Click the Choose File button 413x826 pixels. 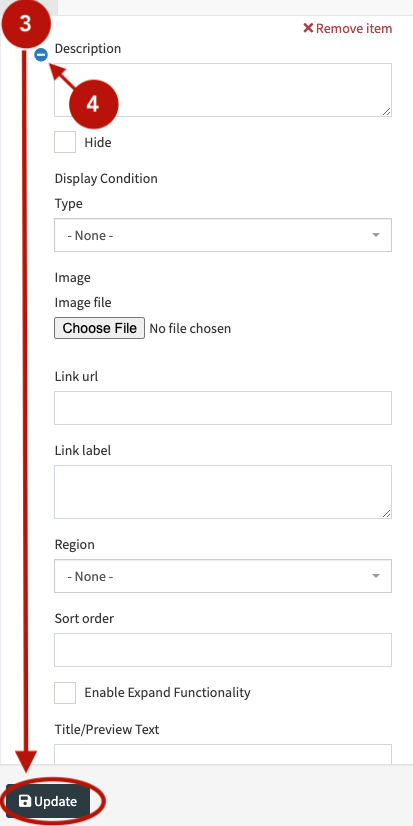100,328
